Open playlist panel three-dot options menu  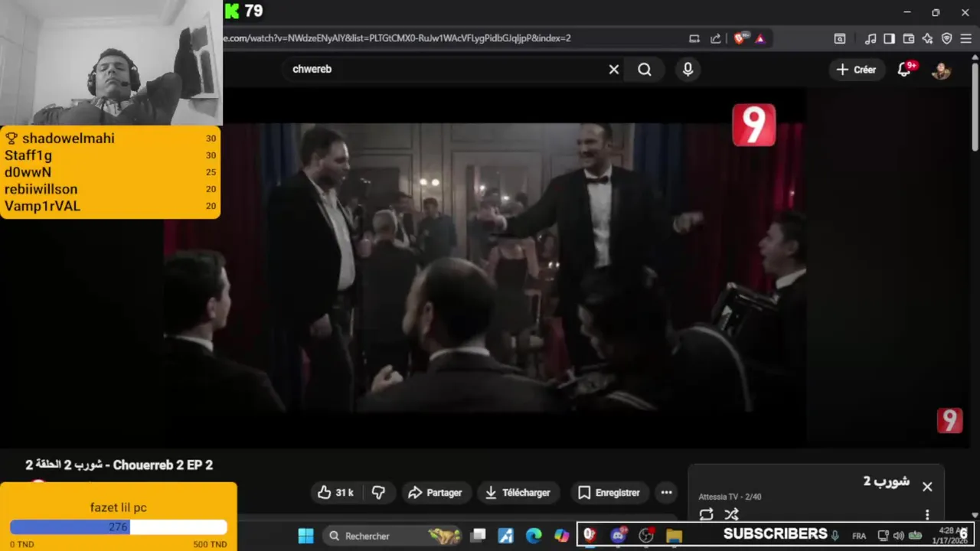(927, 514)
